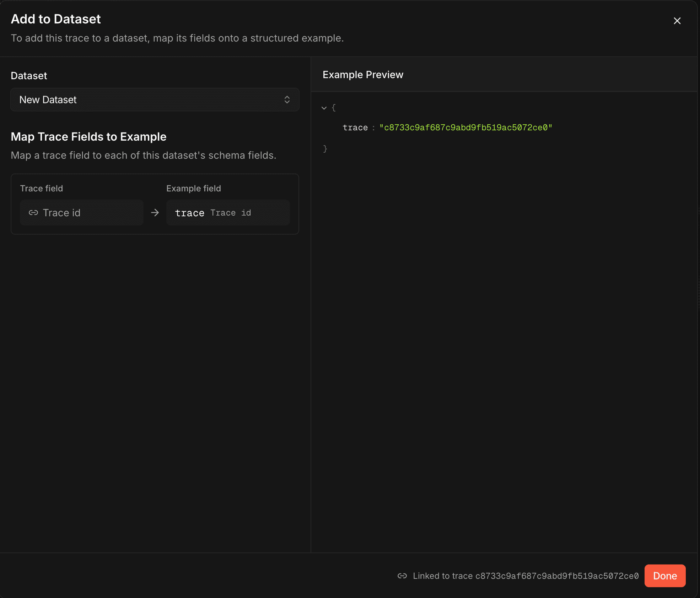The height and width of the screenshot is (598, 700).
Task: Select the Trace id trace field
Action: (x=82, y=213)
